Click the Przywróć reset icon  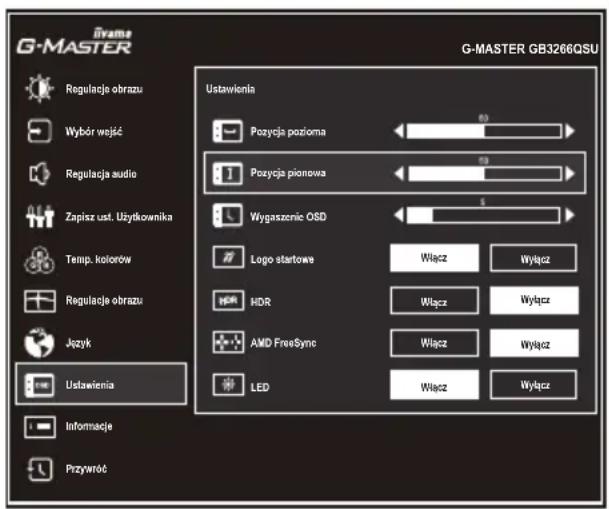point(39,469)
